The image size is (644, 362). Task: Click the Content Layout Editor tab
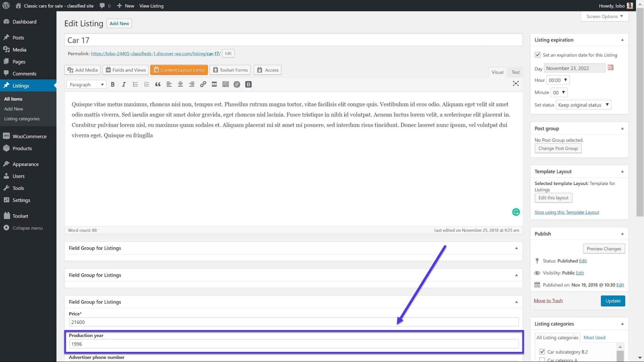tap(179, 70)
